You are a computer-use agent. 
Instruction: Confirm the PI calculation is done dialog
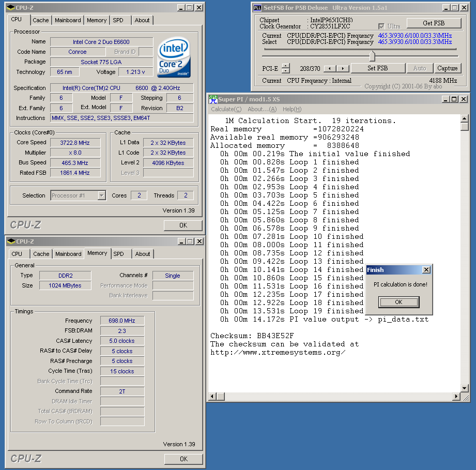[398, 302]
